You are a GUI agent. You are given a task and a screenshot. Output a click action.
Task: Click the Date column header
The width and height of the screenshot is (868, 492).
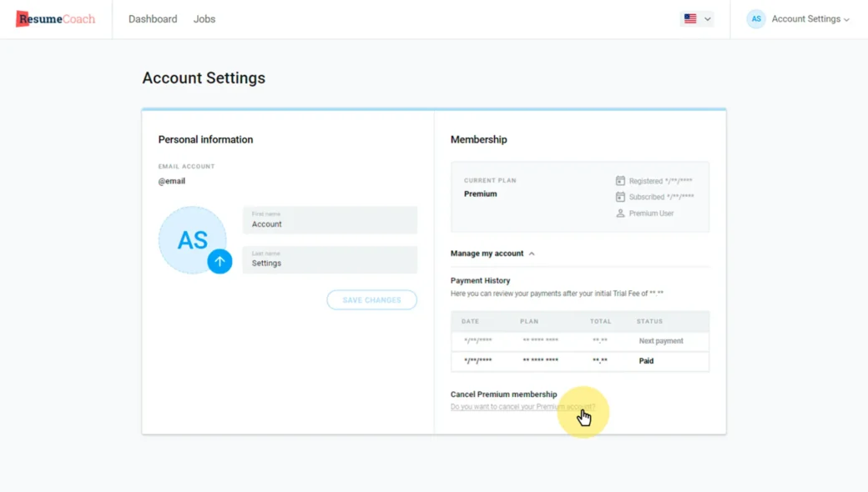click(470, 321)
